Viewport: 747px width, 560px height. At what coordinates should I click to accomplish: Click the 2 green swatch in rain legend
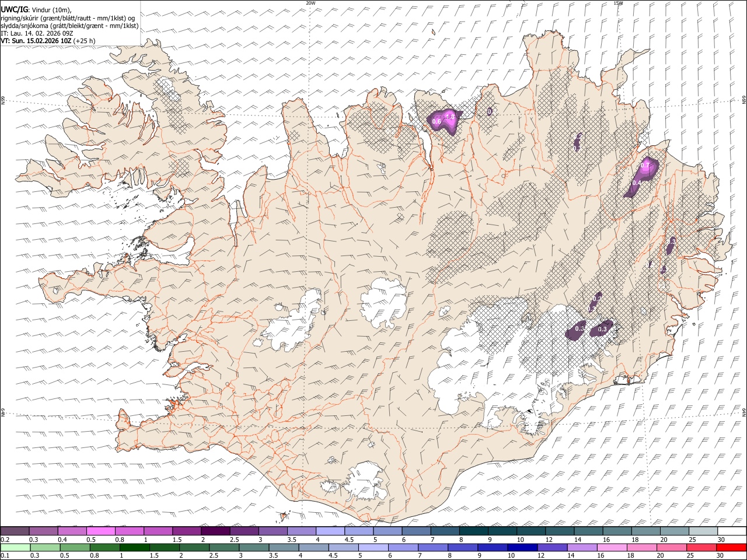(x=194, y=547)
